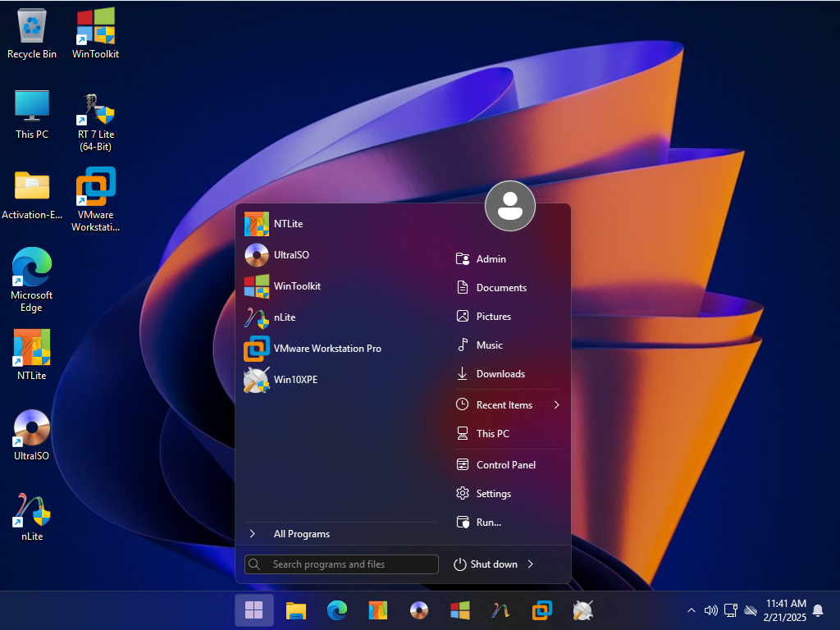
Task: Expand All Programs list
Action: point(341,533)
